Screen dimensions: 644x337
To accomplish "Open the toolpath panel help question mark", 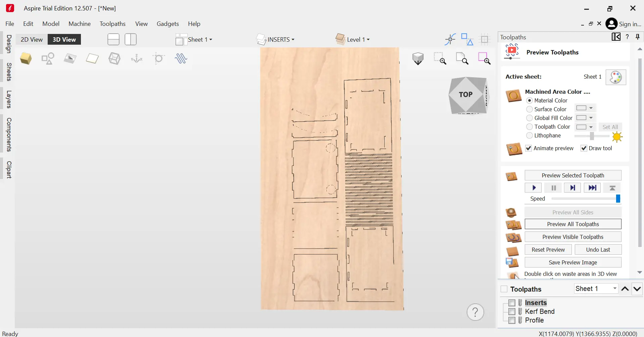I will (x=627, y=37).
